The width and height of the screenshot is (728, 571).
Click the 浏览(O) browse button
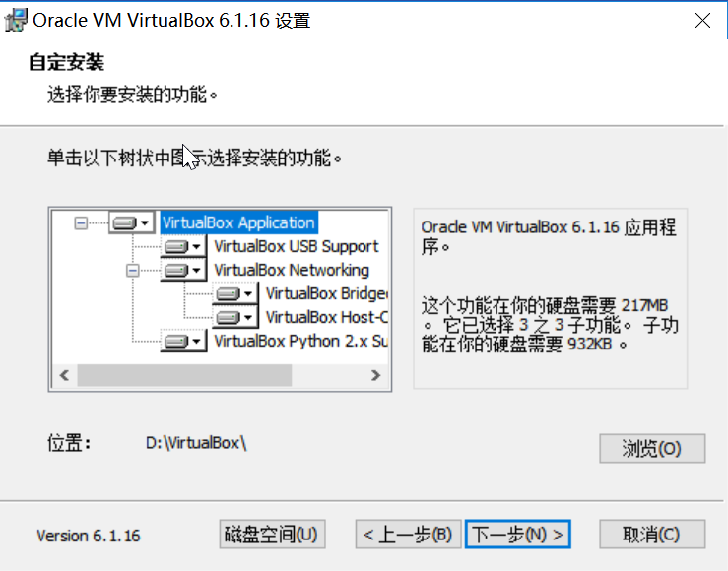click(652, 448)
